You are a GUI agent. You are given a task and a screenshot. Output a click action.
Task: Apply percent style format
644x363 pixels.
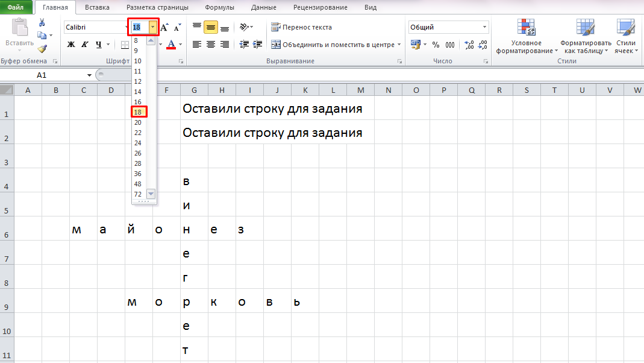436,45
